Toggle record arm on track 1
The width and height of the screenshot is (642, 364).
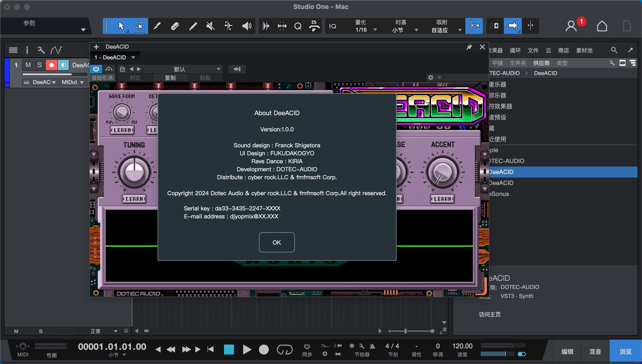click(x=51, y=65)
